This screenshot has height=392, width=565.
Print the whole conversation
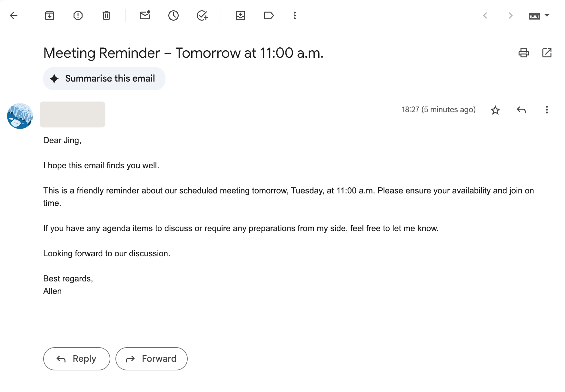[523, 53]
